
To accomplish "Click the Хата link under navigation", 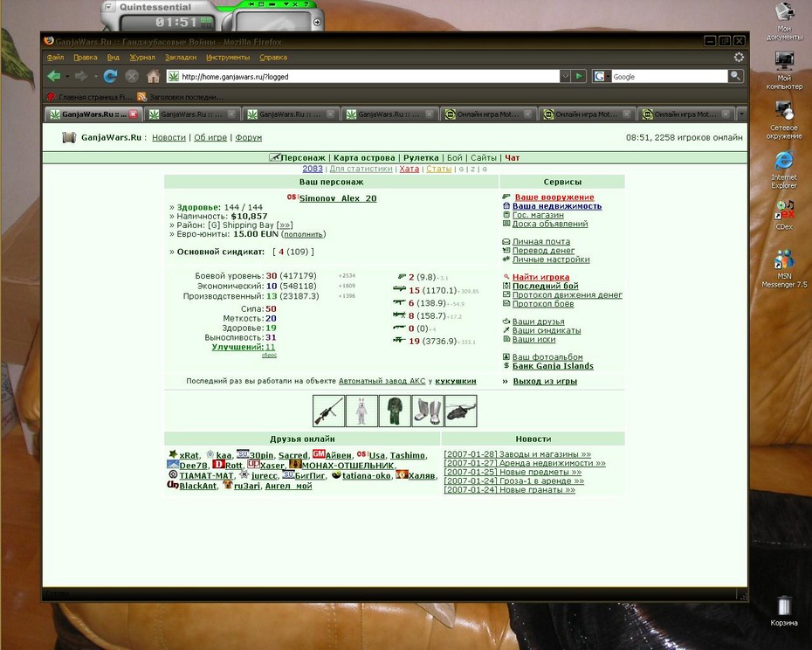I will tap(409, 169).
